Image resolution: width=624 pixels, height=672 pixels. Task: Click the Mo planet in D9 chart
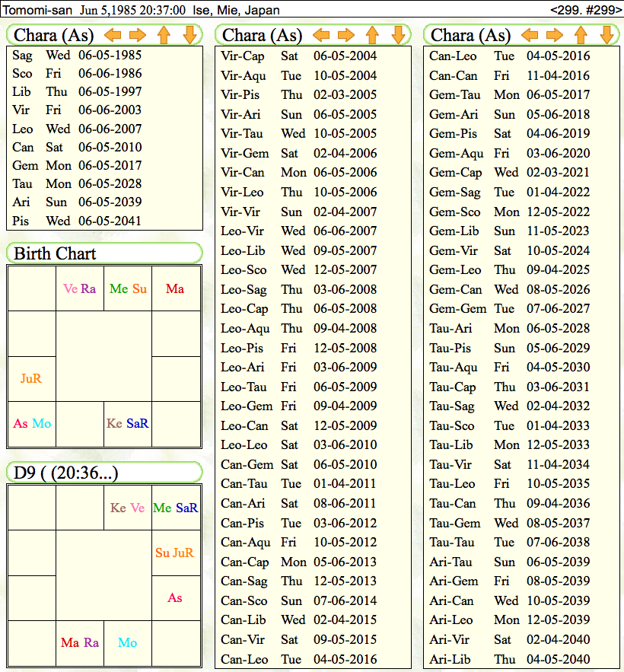pos(128,642)
